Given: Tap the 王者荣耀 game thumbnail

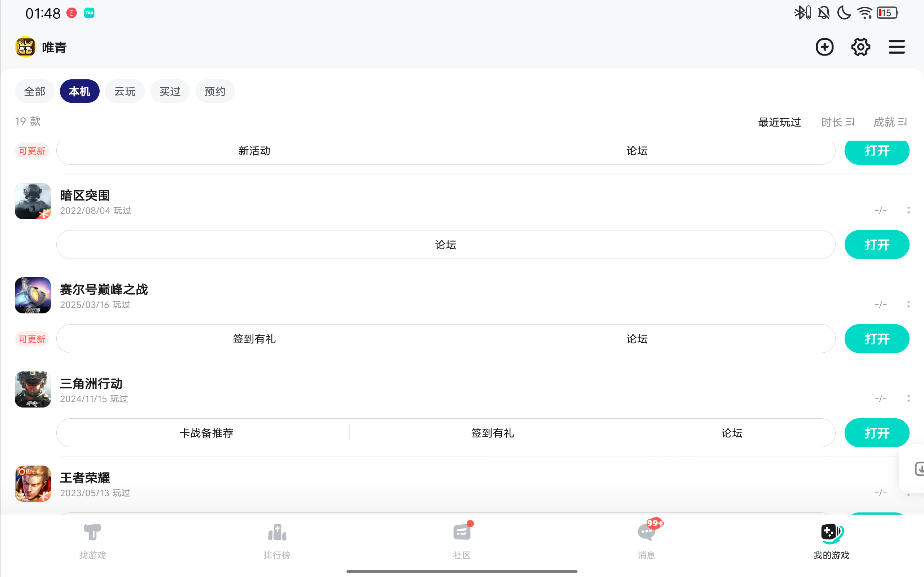Looking at the screenshot, I should point(33,483).
